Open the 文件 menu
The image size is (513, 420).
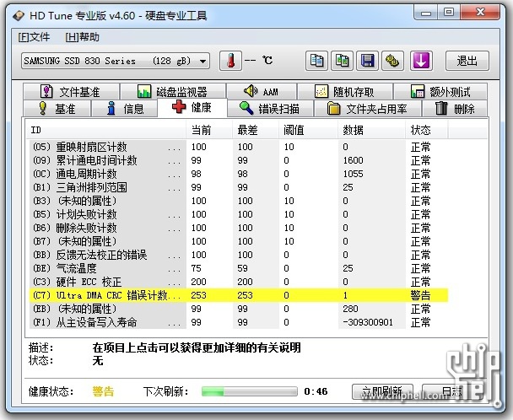tap(35, 37)
